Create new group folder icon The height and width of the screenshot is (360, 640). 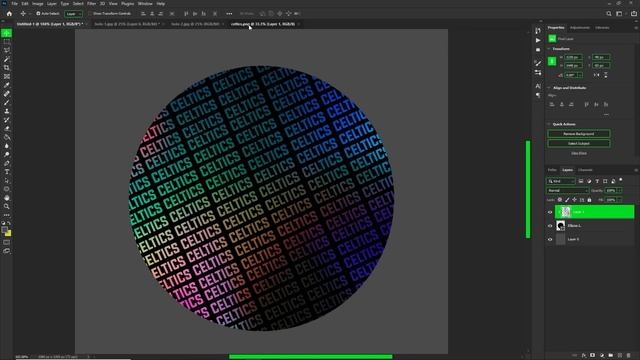pyautogui.click(x=611, y=356)
